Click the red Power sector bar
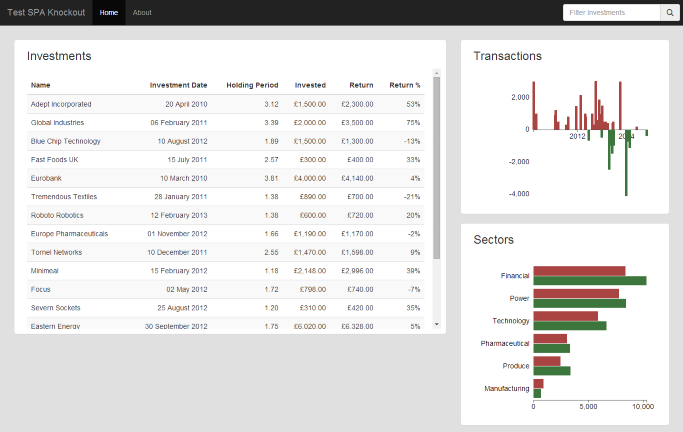 tap(575, 293)
